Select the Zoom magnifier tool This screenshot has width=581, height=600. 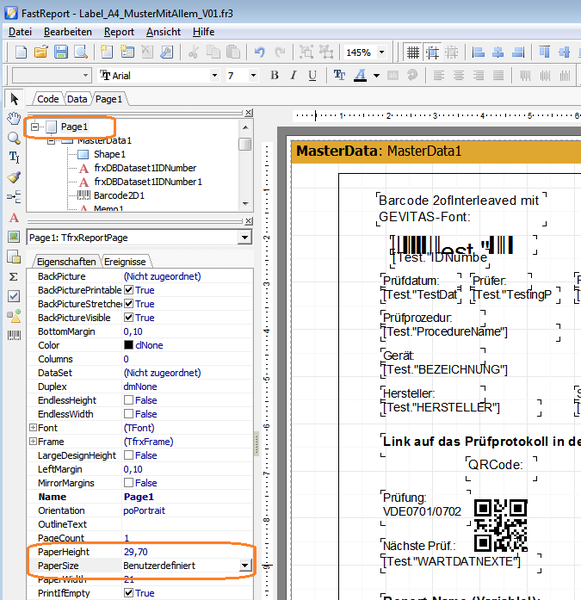pos(14,138)
